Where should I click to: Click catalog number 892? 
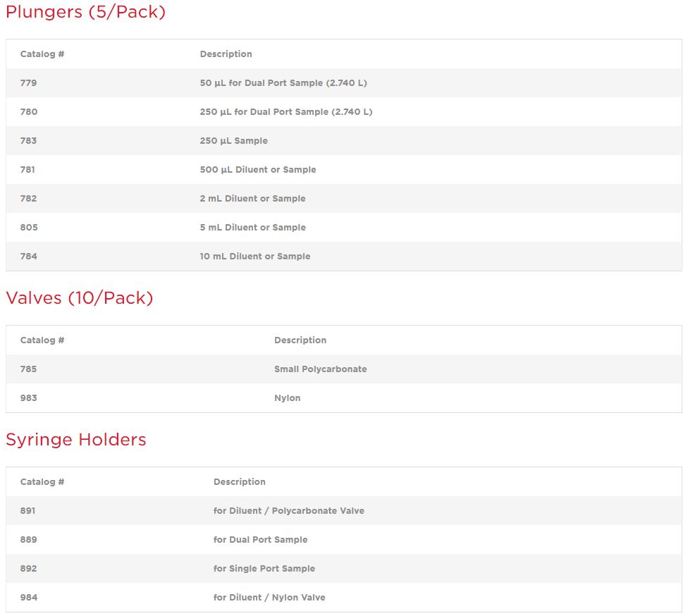(29, 569)
